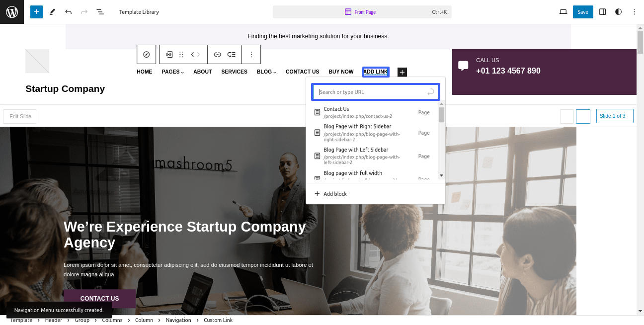Move the link item right
Screen dimensions: 644x325
(x=199, y=55)
